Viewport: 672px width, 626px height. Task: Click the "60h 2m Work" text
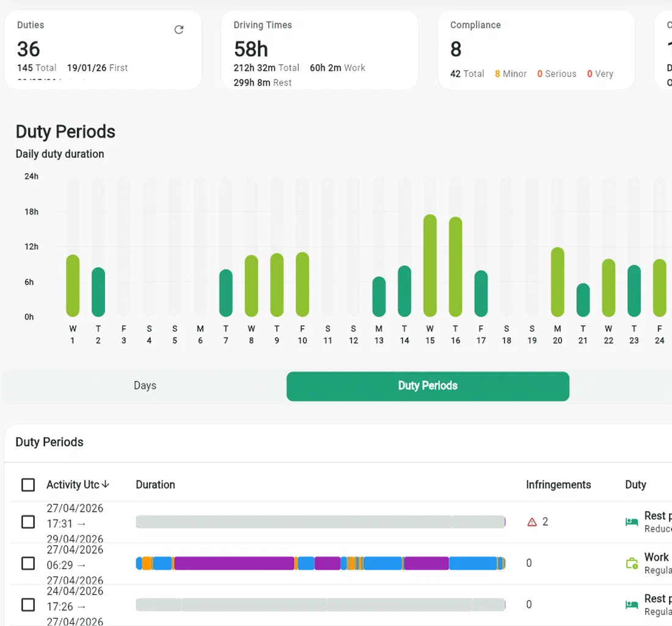pyautogui.click(x=337, y=68)
